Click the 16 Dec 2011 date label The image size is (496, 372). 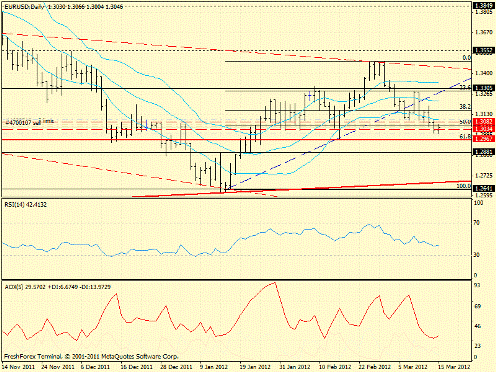pos(136,367)
